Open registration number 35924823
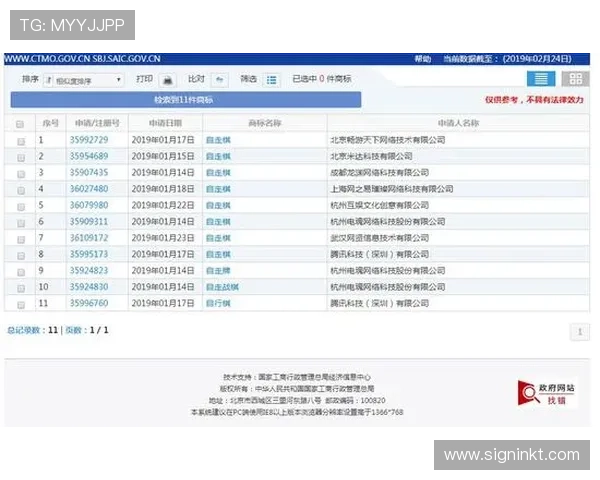This screenshot has height=480, width=600. pyautogui.click(x=89, y=271)
